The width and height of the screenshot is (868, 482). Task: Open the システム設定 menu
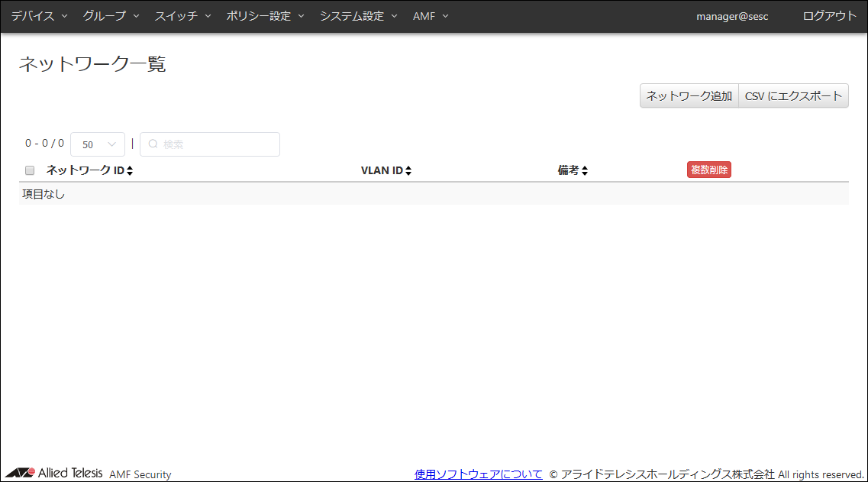click(358, 16)
